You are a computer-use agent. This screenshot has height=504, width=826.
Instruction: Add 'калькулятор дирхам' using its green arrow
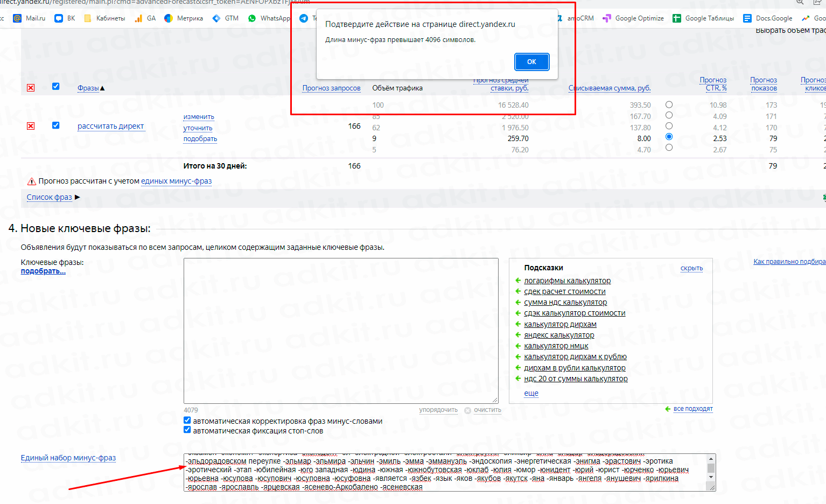[x=518, y=324]
